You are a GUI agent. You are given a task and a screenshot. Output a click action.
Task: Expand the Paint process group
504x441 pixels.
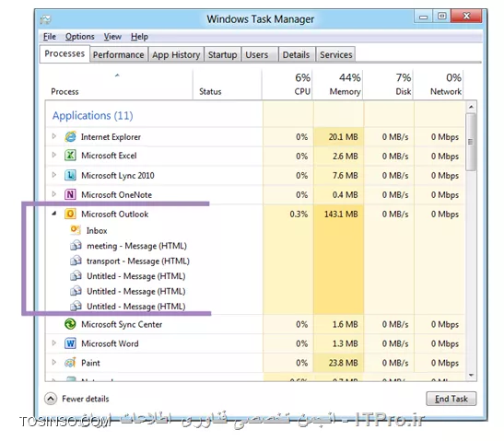pos(54,363)
